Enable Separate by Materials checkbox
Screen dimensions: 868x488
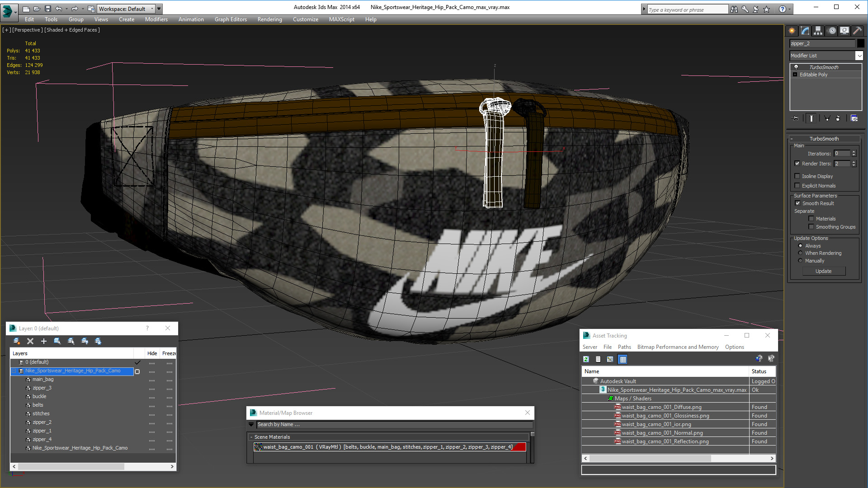tap(811, 219)
